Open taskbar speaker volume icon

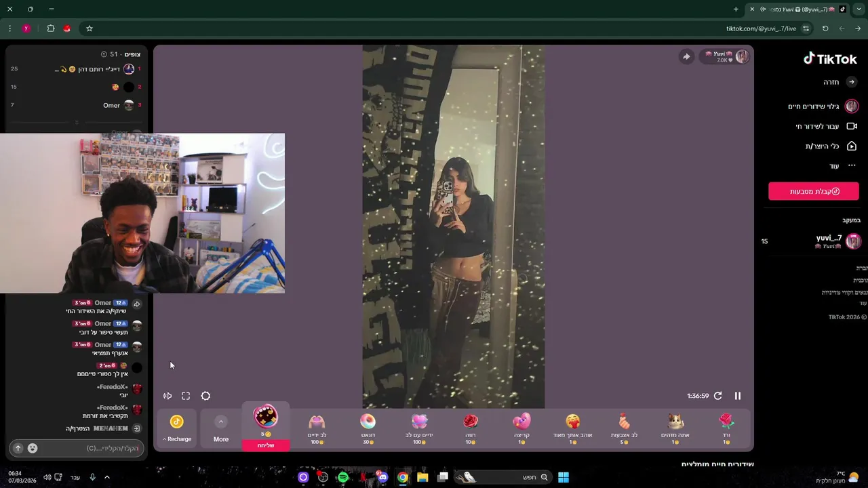(x=47, y=477)
